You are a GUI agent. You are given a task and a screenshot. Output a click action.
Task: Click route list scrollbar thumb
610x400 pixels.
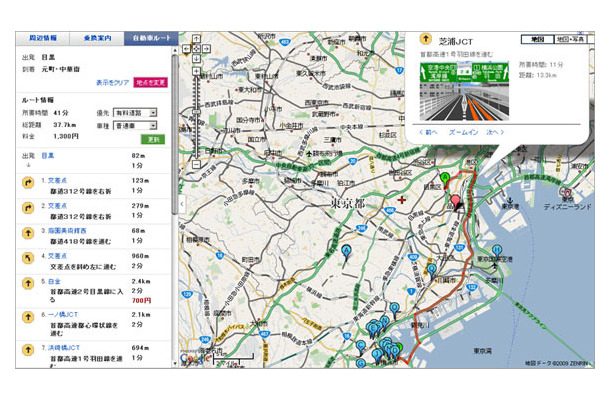pyautogui.click(x=175, y=134)
